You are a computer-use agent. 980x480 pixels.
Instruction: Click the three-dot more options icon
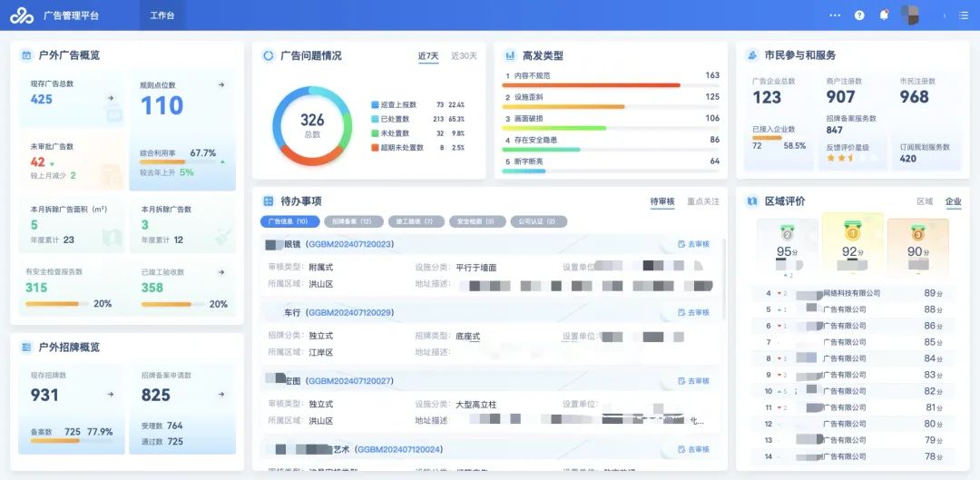(835, 15)
